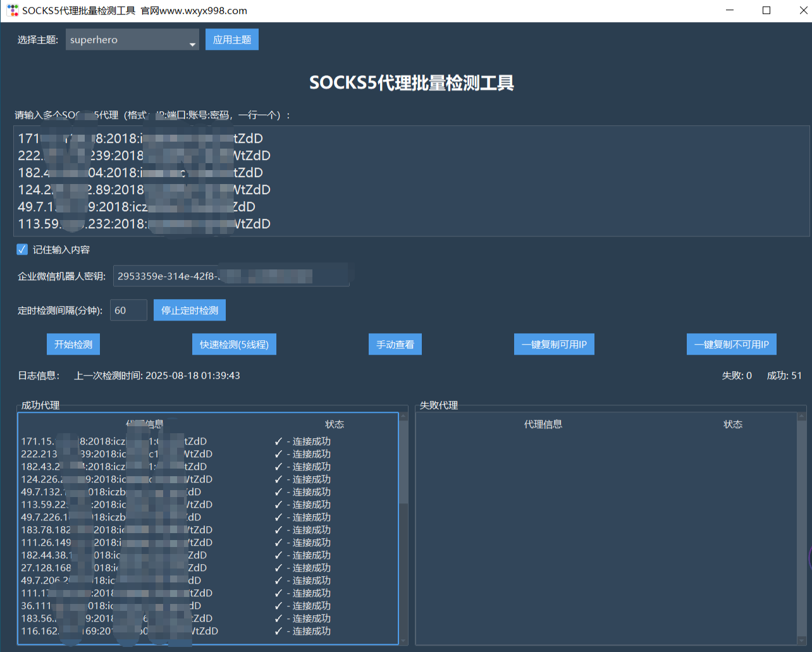This screenshot has height=652, width=812.
Task: Click the 手动查看 button
Action: tap(395, 345)
